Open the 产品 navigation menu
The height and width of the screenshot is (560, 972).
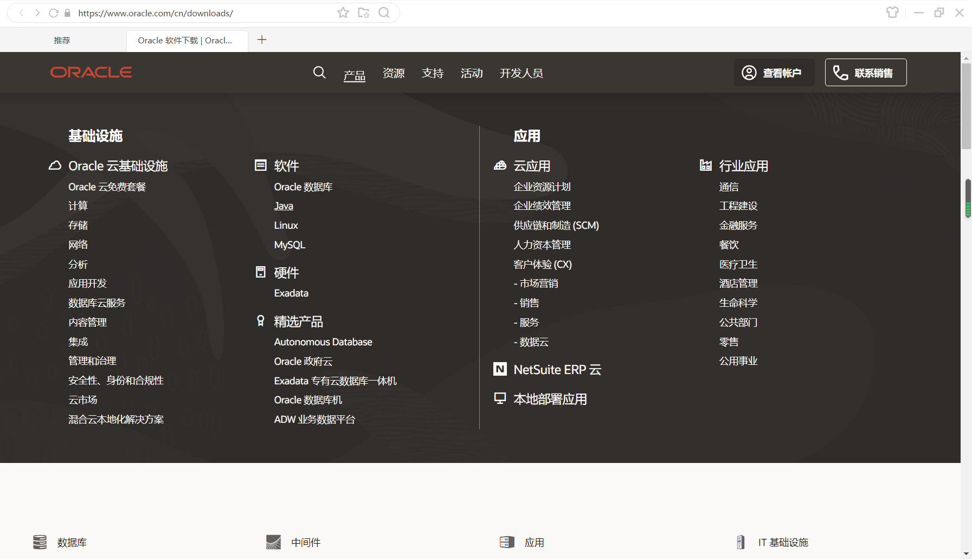point(355,75)
